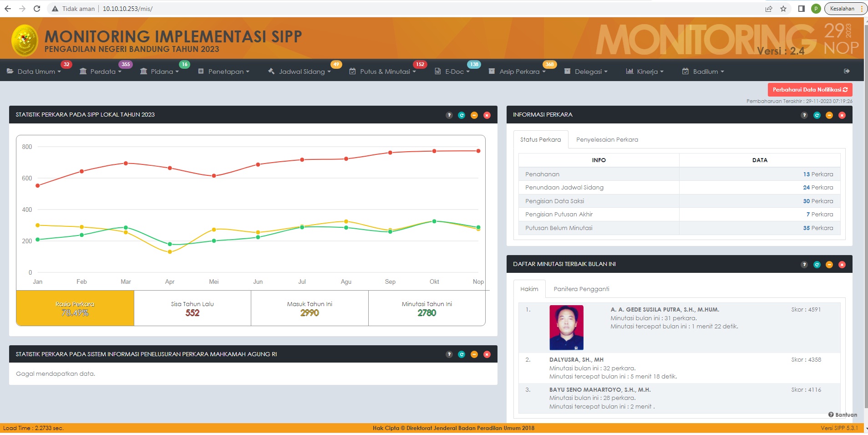
Task: Click the Nop data point on red line
Action: tap(478, 151)
